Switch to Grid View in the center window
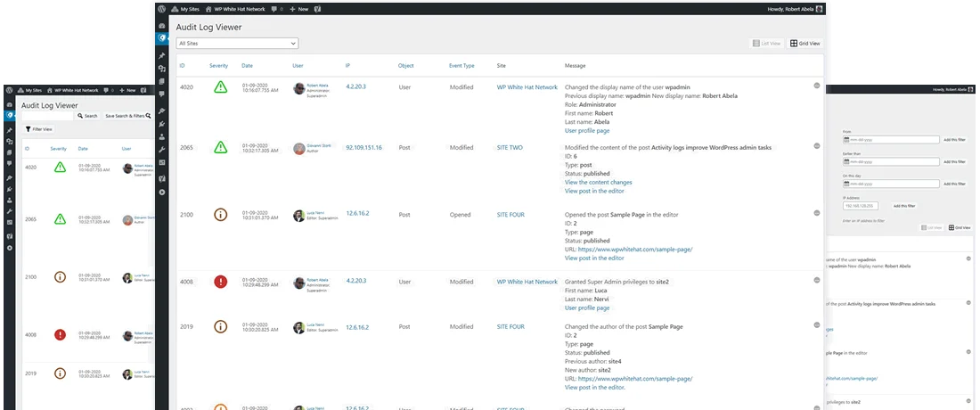The height and width of the screenshot is (410, 980). (x=805, y=43)
